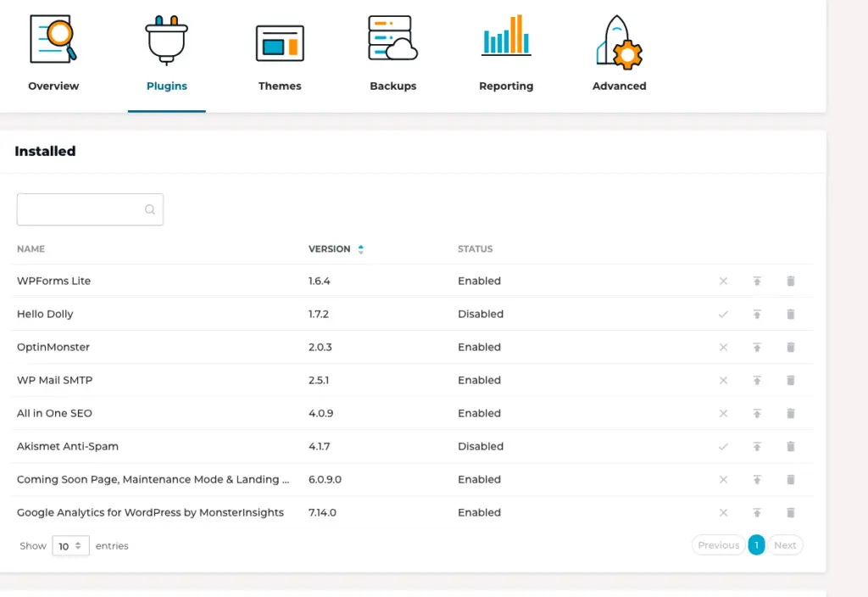868x597 pixels.
Task: Delete the Akismet Anti-Spam plugin
Action: (791, 446)
